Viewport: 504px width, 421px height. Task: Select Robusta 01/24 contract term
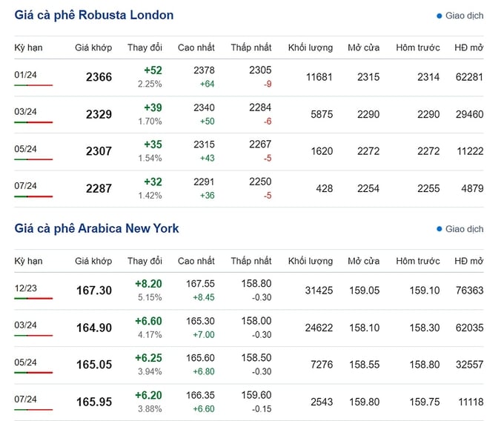point(25,75)
